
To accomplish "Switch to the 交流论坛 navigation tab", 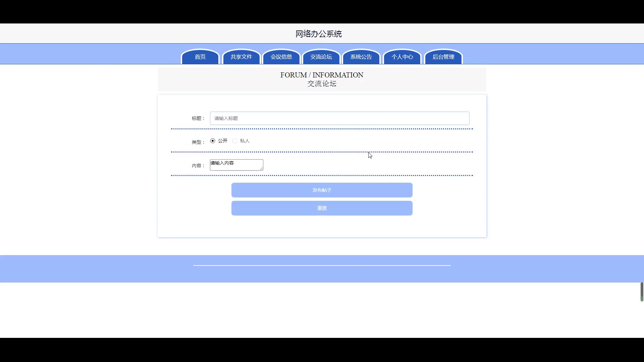I will 321,57.
